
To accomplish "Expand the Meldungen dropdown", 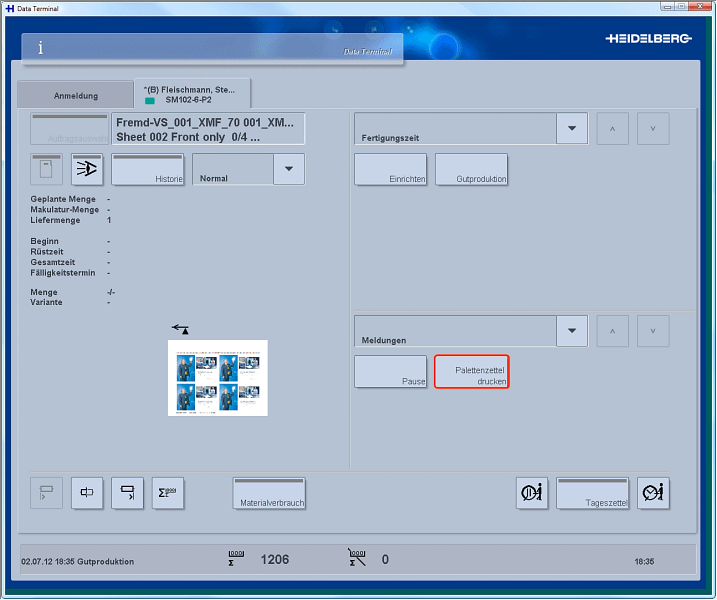I will point(571,330).
